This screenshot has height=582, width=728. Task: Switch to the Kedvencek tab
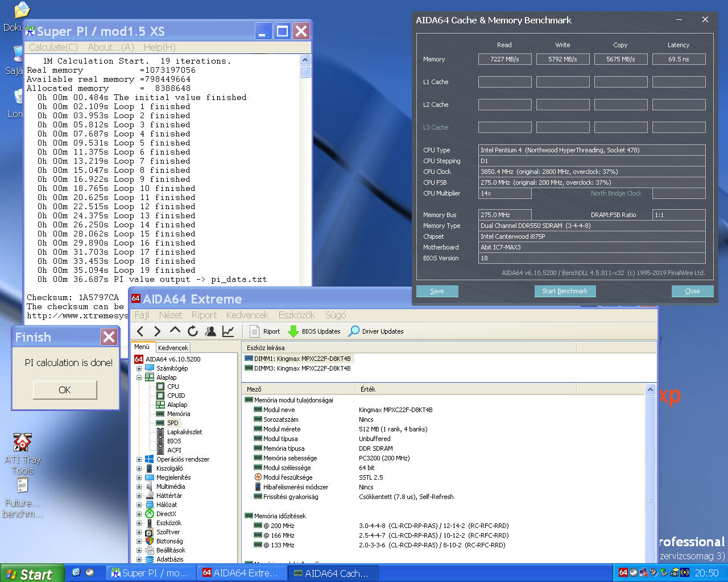[x=173, y=347]
